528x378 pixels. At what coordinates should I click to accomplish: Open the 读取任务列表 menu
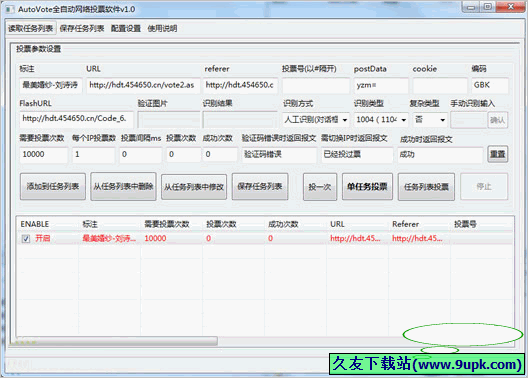click(x=31, y=29)
